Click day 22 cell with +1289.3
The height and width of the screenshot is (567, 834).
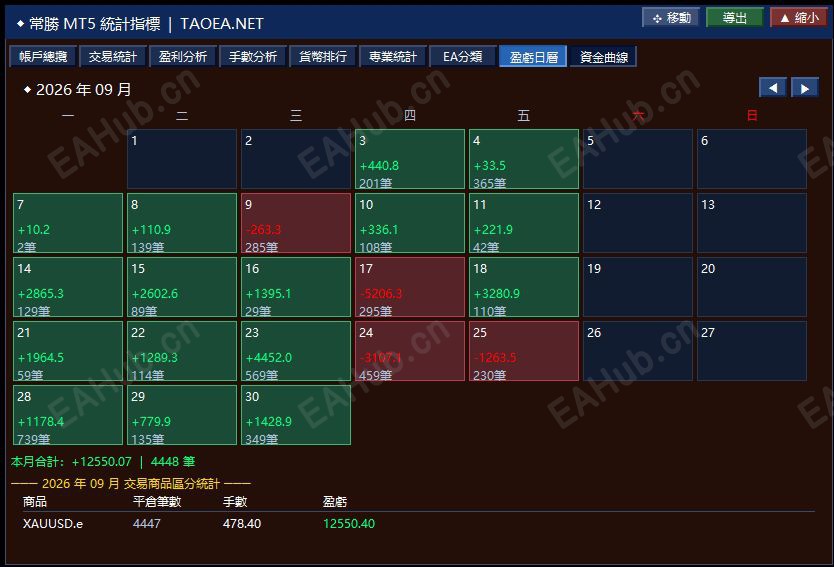pyautogui.click(x=182, y=351)
